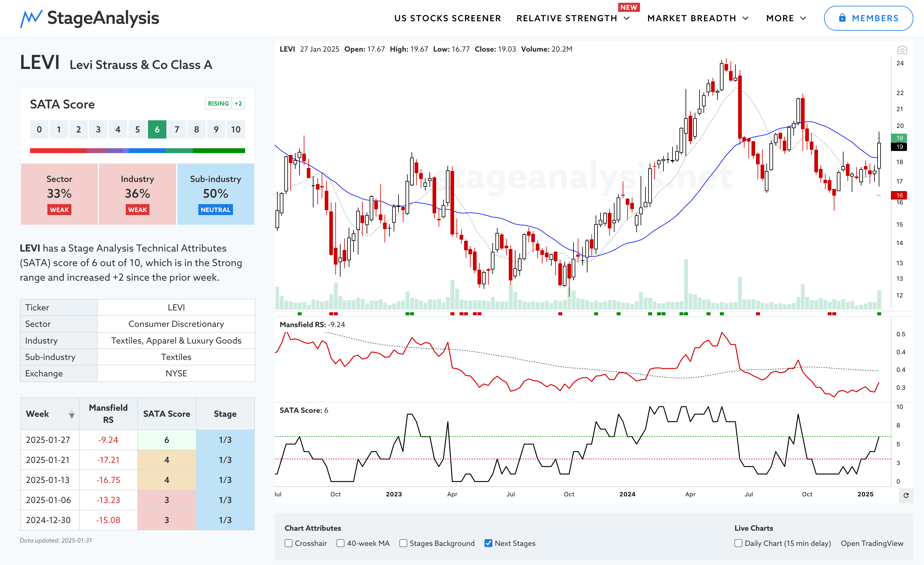Click Data updated: 2025-01-31 note
This screenshot has width=924, height=565.
(x=56, y=540)
